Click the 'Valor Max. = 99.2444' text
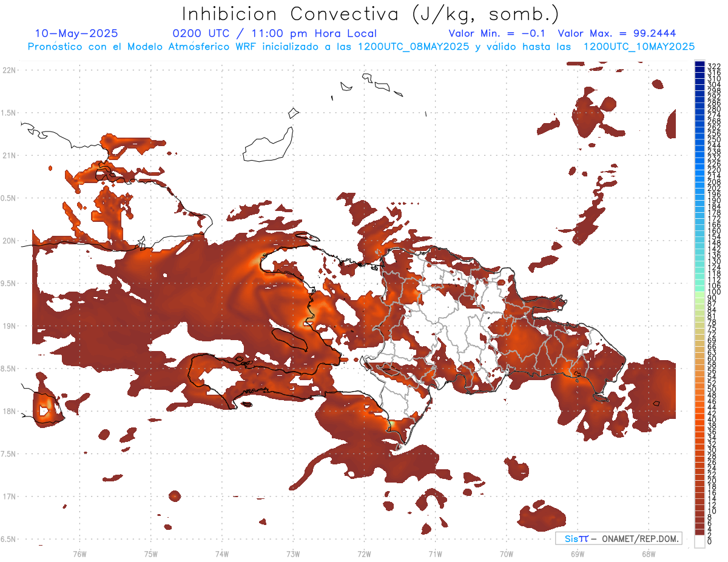 tap(617, 33)
